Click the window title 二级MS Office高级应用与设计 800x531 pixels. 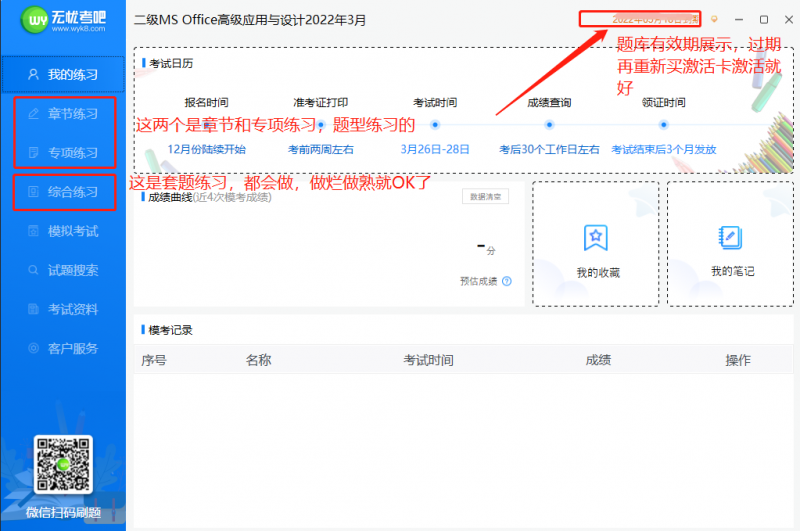pyautogui.click(x=250, y=20)
